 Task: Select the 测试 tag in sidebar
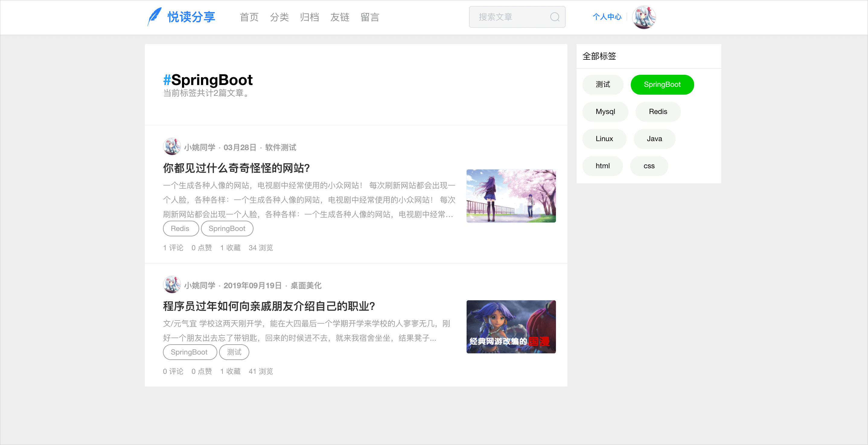pyautogui.click(x=602, y=84)
